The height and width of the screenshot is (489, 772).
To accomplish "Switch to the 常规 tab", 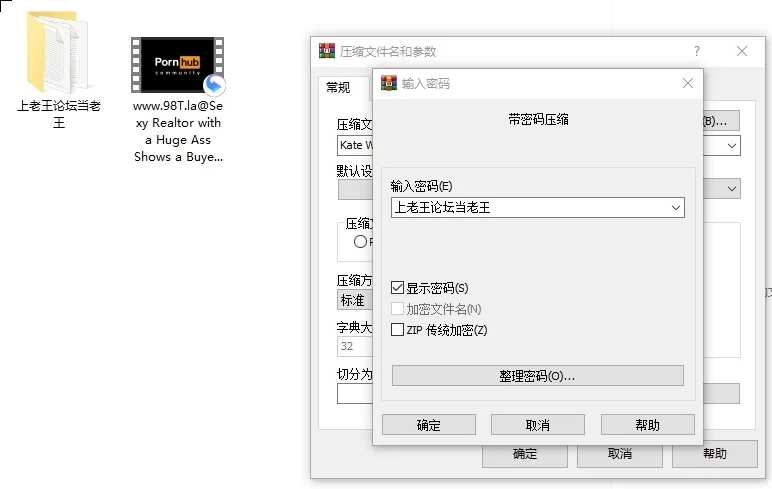I will [339, 88].
